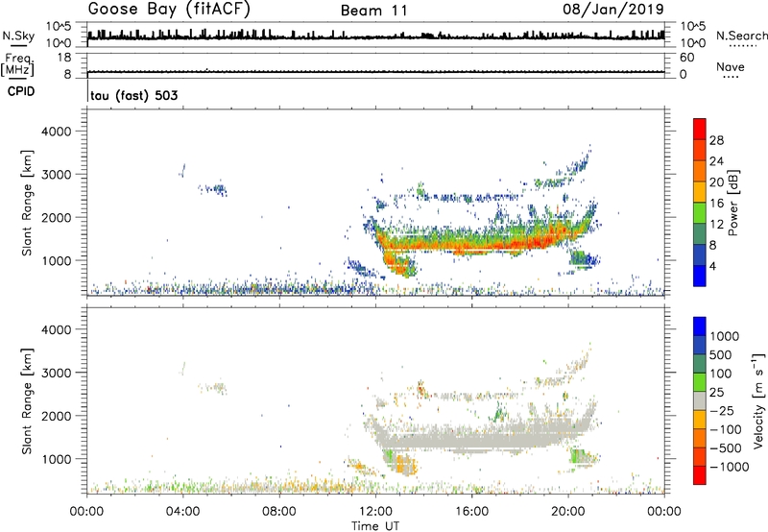Click the 'Power [dB]' colorbar title
768x532 pixels.
(x=733, y=203)
